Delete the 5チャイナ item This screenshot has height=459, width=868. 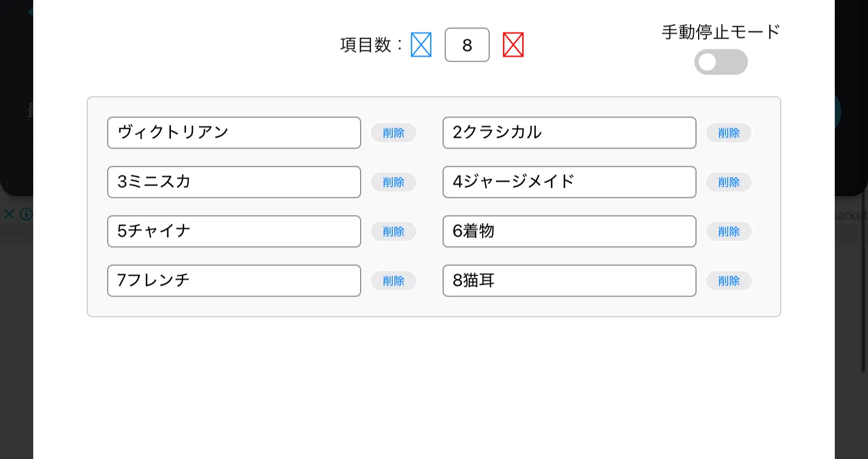tap(393, 232)
